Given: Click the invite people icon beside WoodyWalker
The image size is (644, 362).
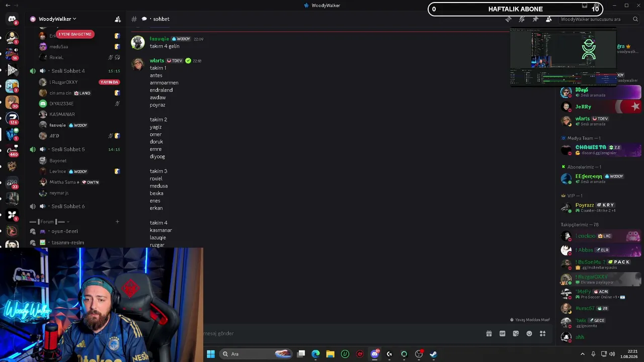Looking at the screenshot, I should coord(118,19).
